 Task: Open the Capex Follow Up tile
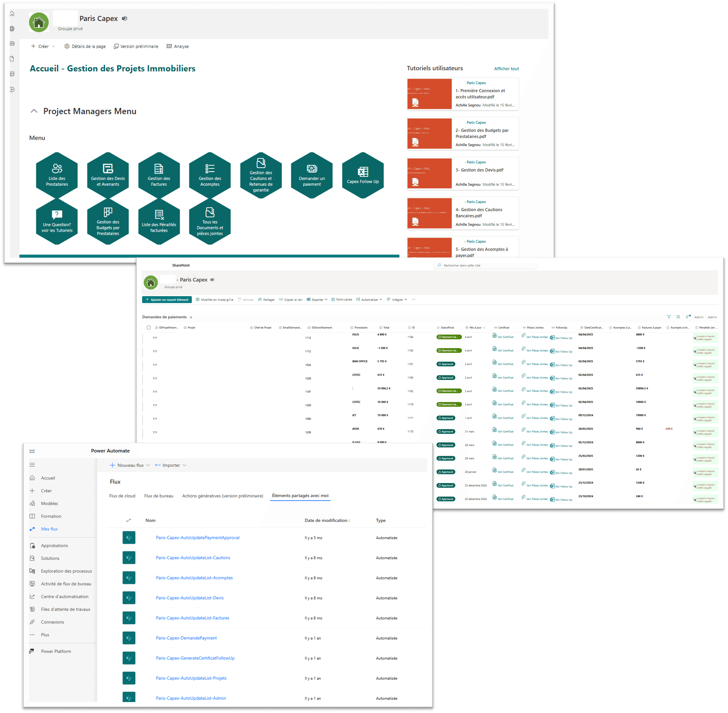pos(362,175)
